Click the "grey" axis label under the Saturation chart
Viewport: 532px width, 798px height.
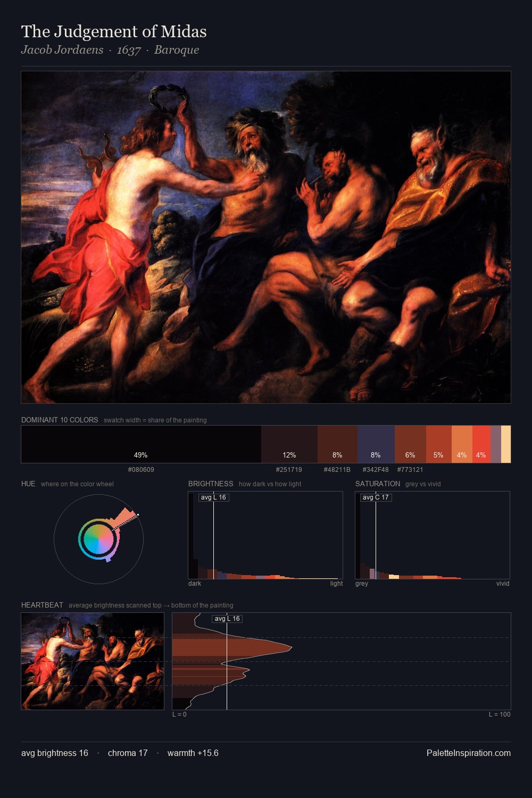[362, 584]
